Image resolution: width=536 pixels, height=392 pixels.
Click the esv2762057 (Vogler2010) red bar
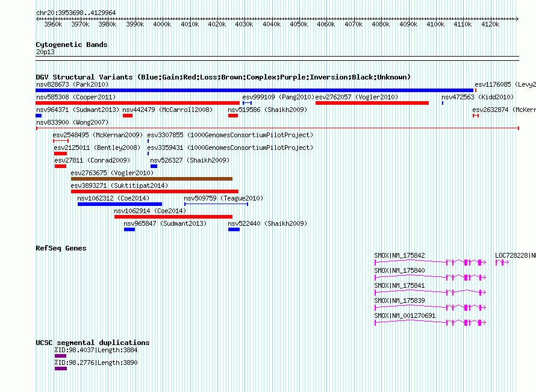[x=372, y=103]
